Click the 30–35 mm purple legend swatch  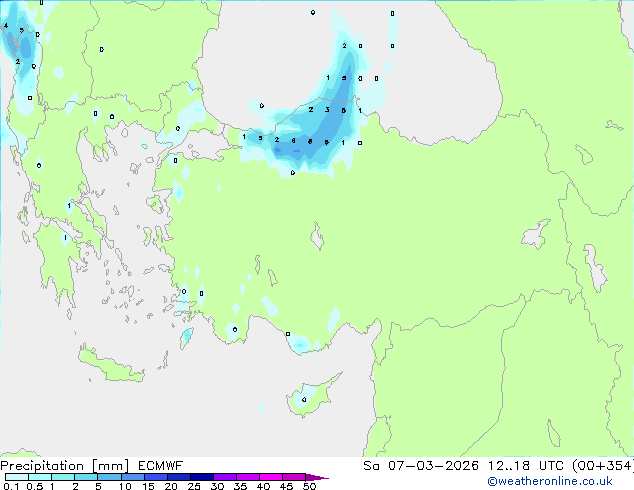pos(224,477)
